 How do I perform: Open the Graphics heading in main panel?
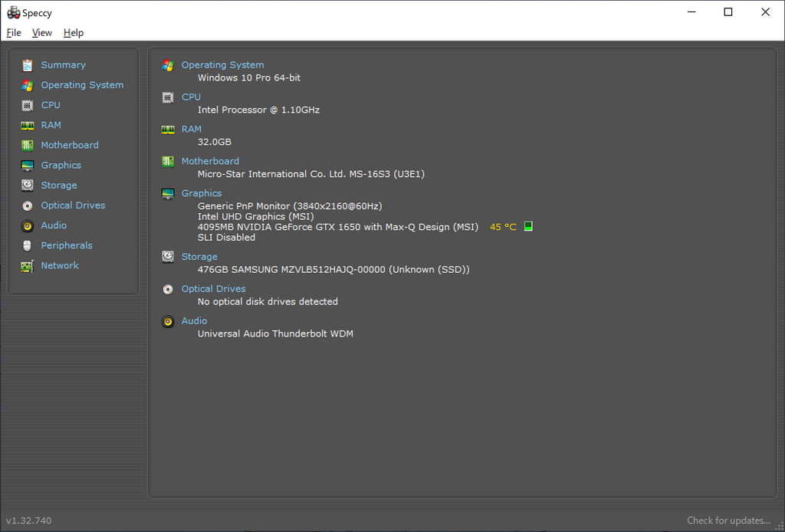coord(201,193)
